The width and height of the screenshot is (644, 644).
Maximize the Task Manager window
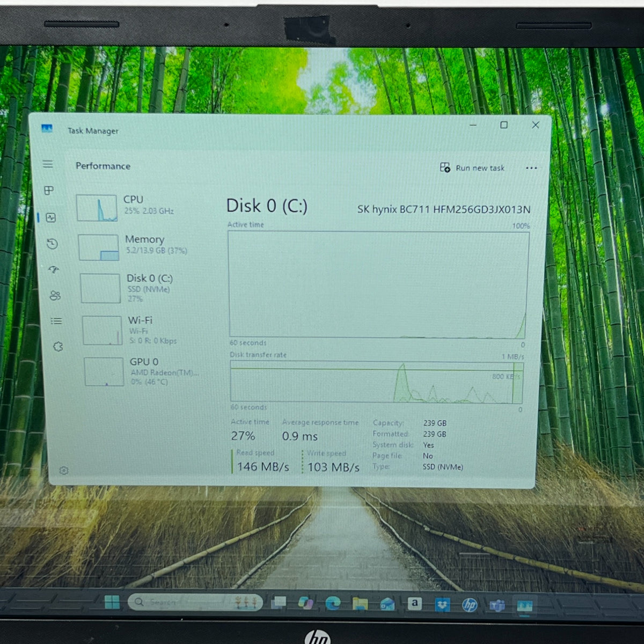504,125
